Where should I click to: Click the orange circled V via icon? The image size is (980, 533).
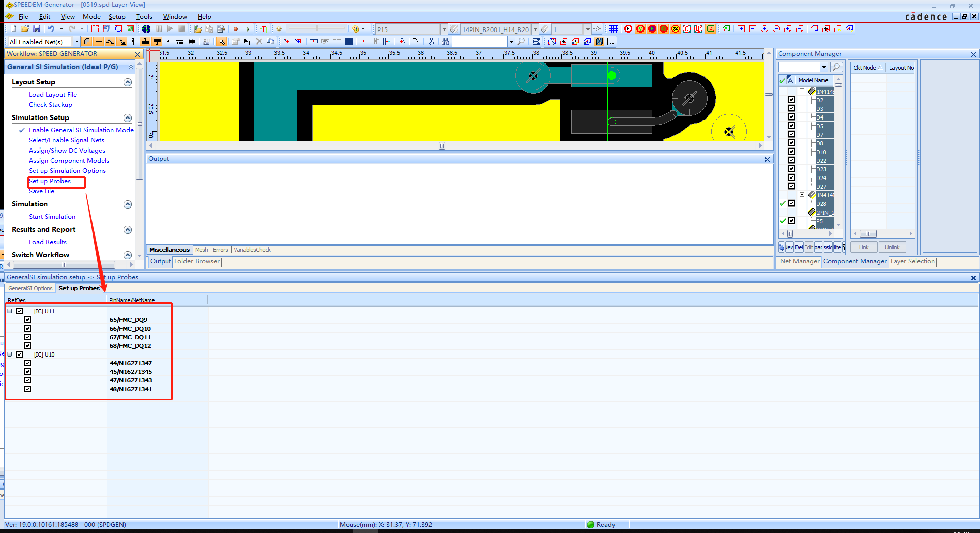click(x=640, y=29)
